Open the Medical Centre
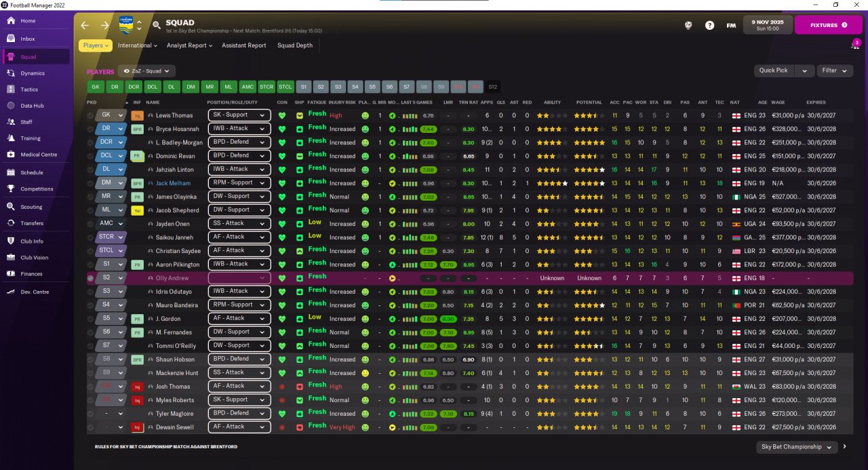868x470 pixels. (x=36, y=155)
